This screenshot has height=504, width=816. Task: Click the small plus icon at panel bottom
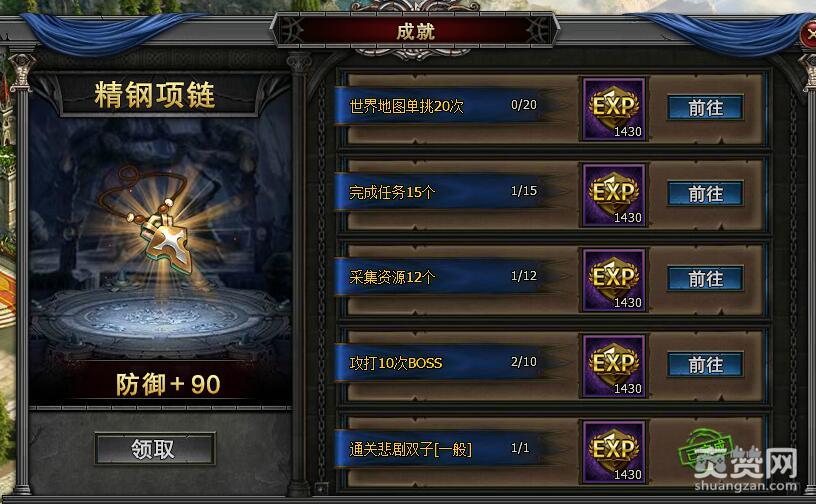321,488
